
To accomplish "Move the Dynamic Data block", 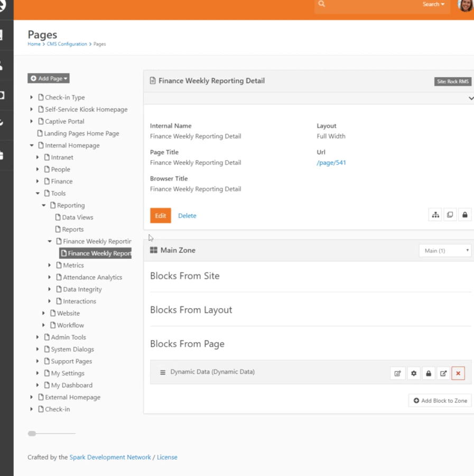I will (443, 373).
